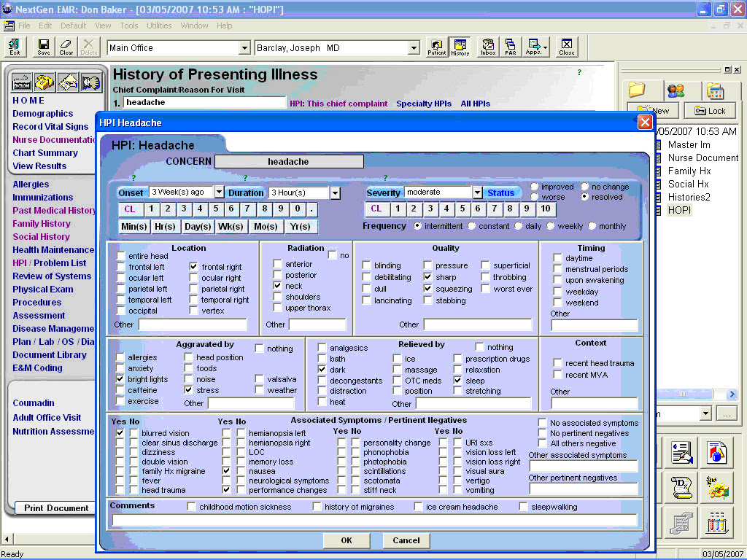Click the Comments text field
Viewport: 747px width, 560px height.
coord(374,520)
